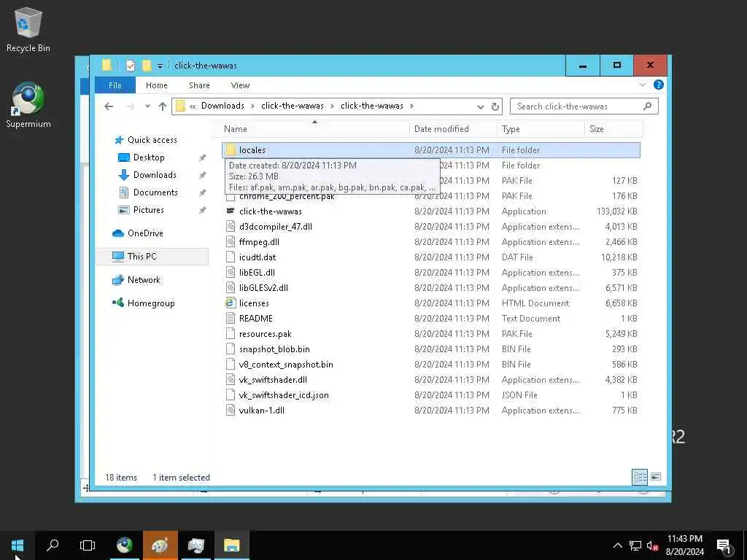The image size is (747, 560).
Task: Show hidden tray icons chevron
Action: [x=617, y=545]
